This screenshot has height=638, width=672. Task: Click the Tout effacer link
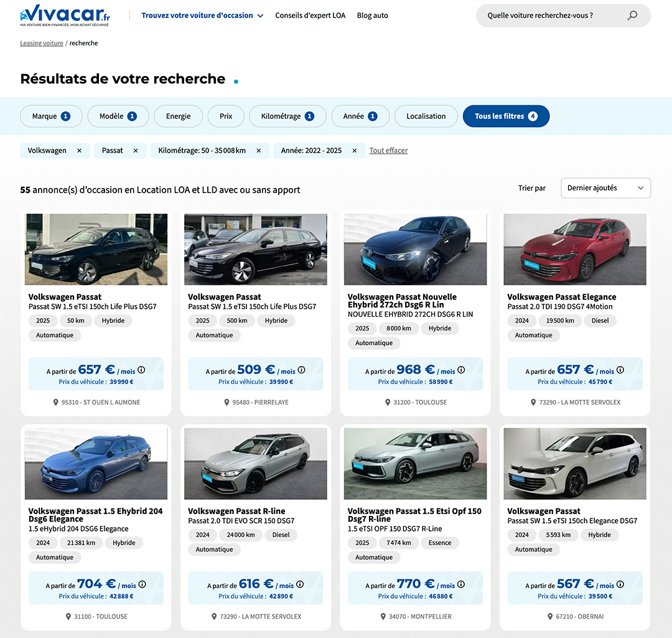[x=388, y=151]
